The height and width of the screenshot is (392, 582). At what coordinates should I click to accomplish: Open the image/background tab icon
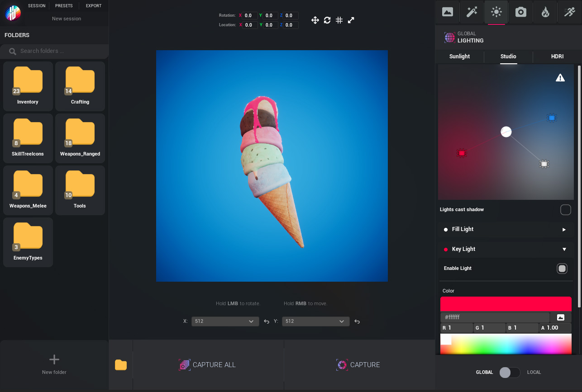pyautogui.click(x=448, y=12)
